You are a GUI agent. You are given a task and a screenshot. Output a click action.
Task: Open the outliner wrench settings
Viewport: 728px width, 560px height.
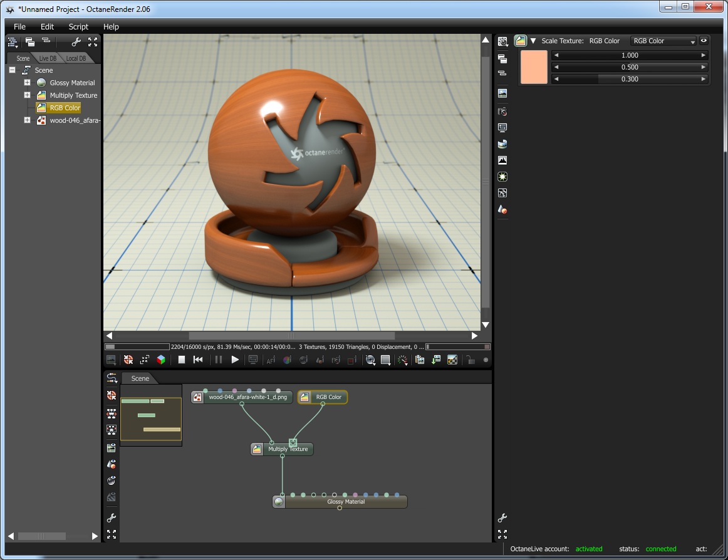(76, 42)
